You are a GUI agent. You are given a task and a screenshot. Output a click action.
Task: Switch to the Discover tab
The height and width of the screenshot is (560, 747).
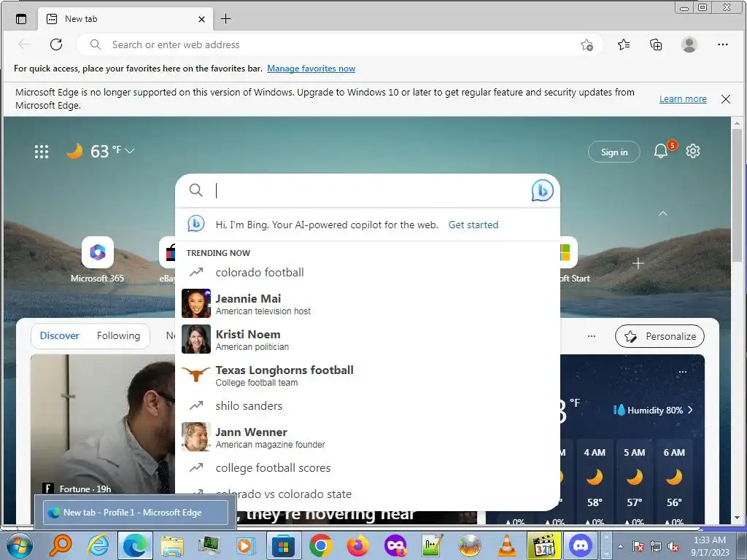pos(60,335)
